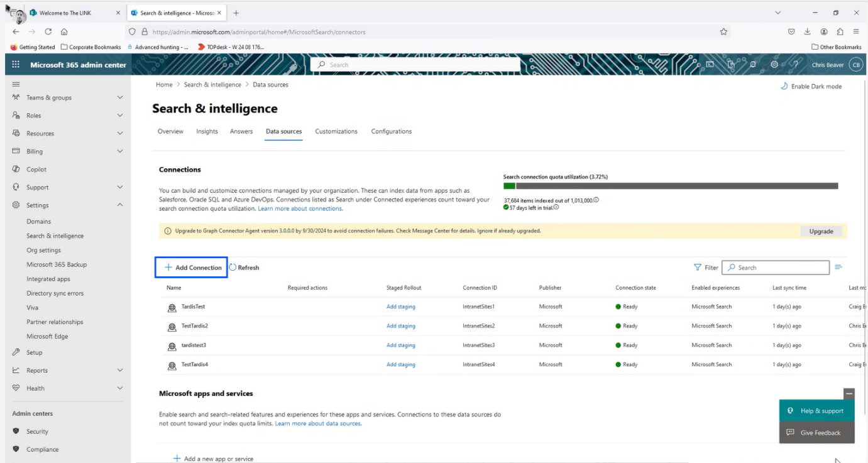Switch to the Customizations tab
The image size is (868, 463).
point(336,131)
